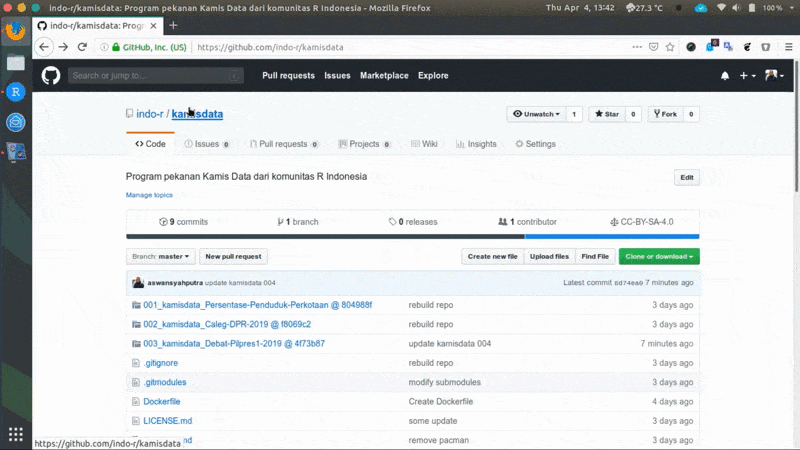The width and height of the screenshot is (800, 450).
Task: Expand the Branch: master dropdown
Action: click(x=160, y=257)
